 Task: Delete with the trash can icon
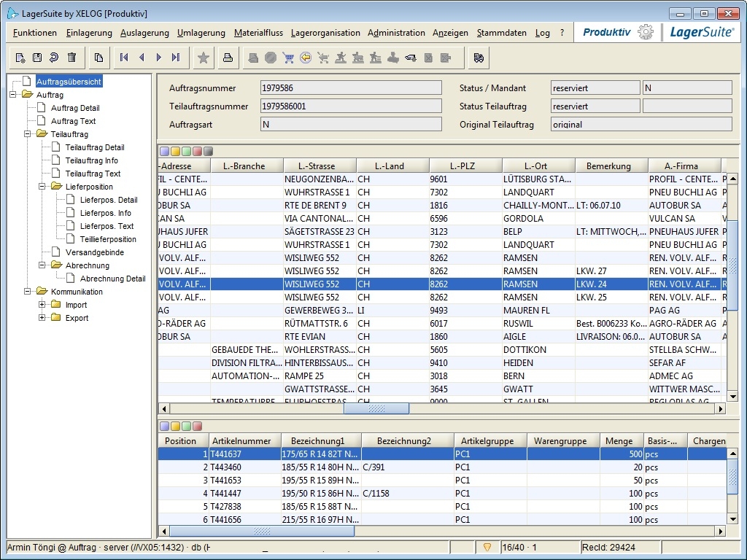click(x=72, y=58)
